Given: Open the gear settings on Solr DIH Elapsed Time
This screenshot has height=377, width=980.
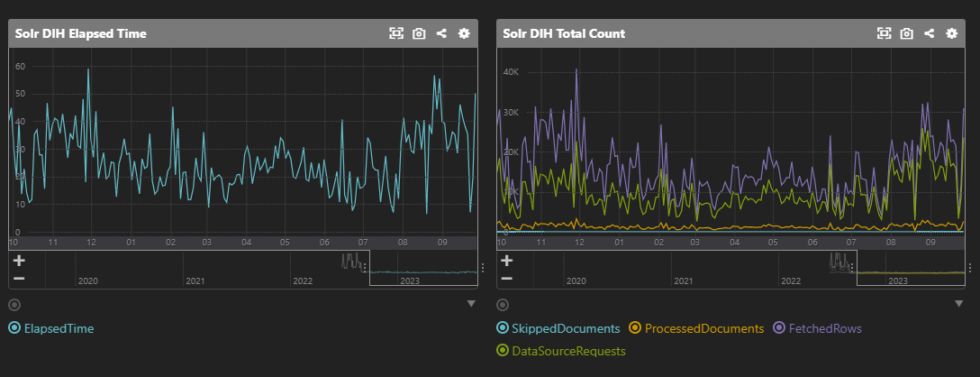Looking at the screenshot, I should 464,33.
